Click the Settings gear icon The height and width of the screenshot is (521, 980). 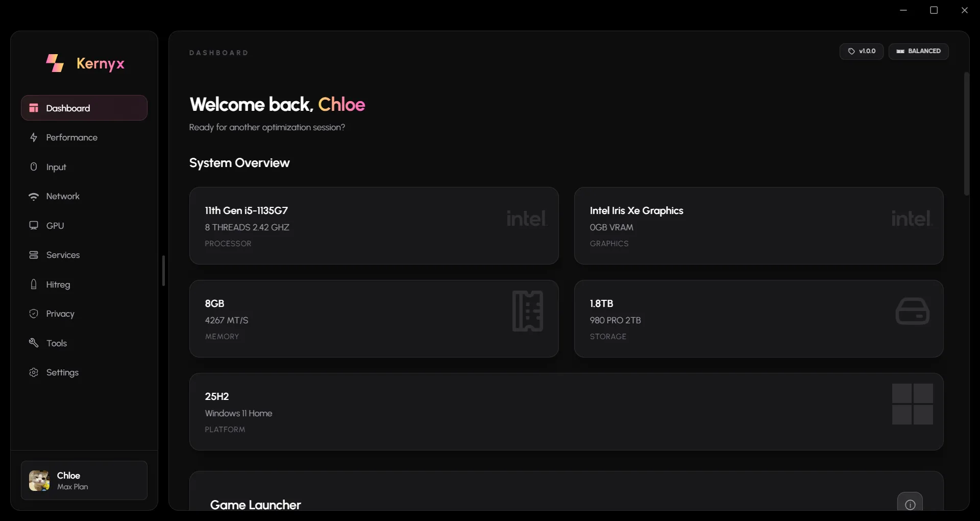tap(34, 372)
